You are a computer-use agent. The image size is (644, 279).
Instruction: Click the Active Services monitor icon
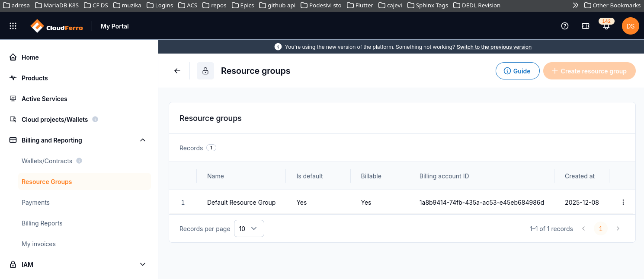(x=13, y=98)
